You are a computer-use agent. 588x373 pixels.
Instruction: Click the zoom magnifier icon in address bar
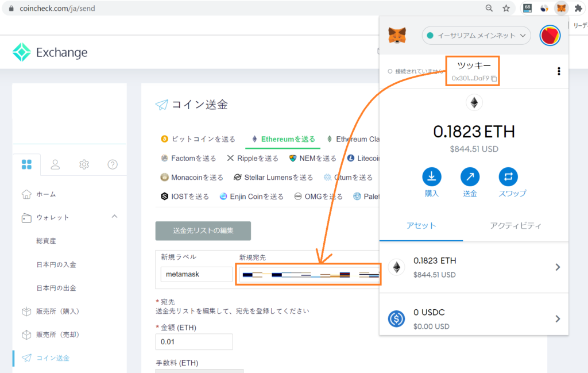coord(489,8)
